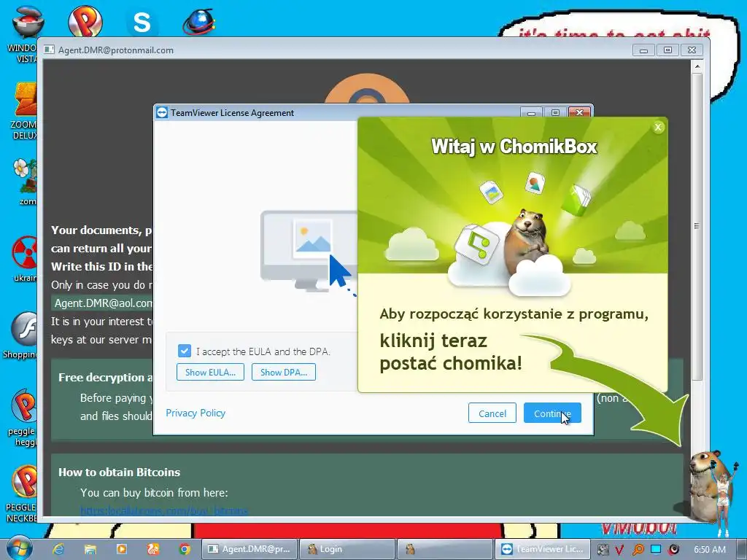Viewport: 747px width, 560px height.
Task: Open the PEGGLE NECKBE desktop shortcut
Action: point(22,494)
